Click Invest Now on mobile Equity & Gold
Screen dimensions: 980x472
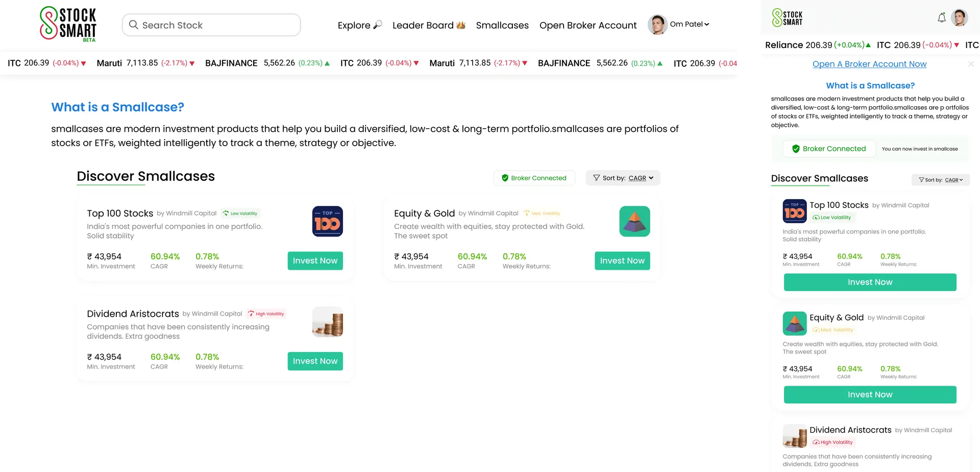click(x=870, y=395)
